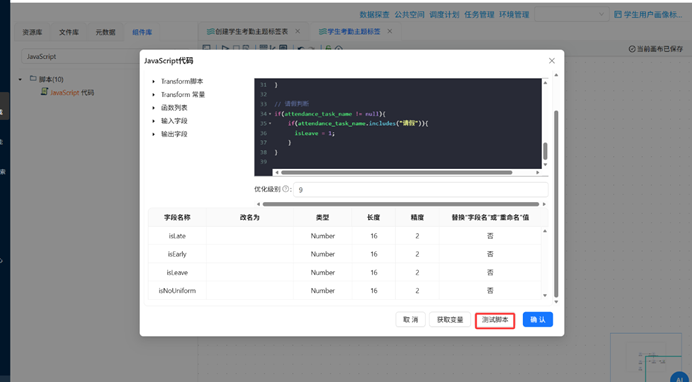Expand the Transform 常量 node
This screenshot has height=382, width=692.
154,95
